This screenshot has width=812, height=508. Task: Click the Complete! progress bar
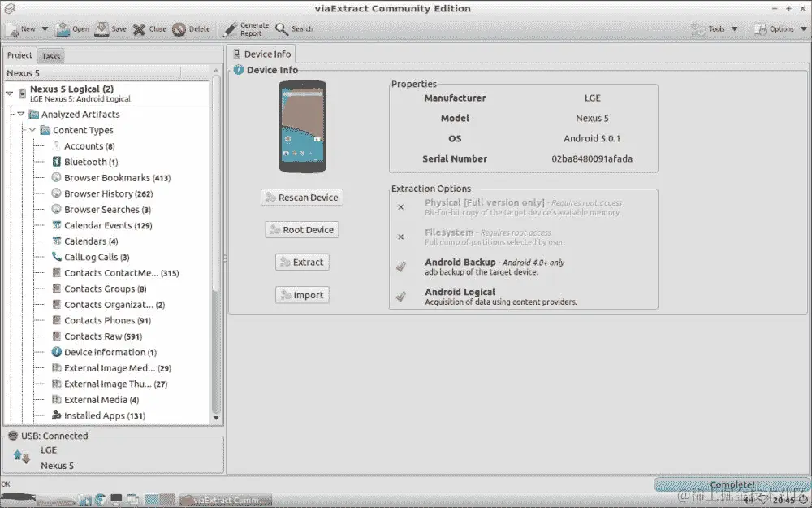(732, 485)
